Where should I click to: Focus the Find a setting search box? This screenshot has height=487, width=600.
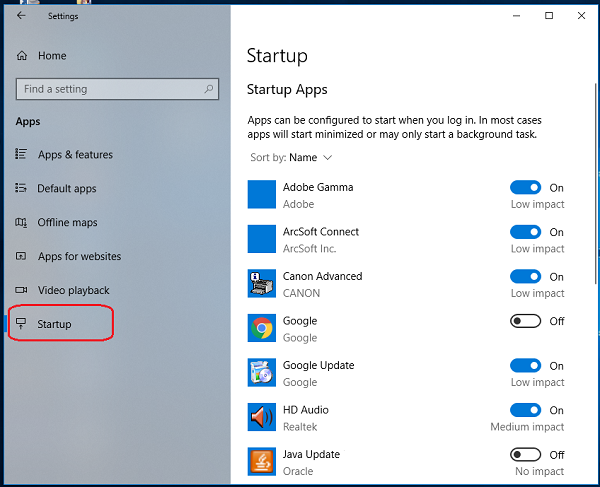point(117,89)
